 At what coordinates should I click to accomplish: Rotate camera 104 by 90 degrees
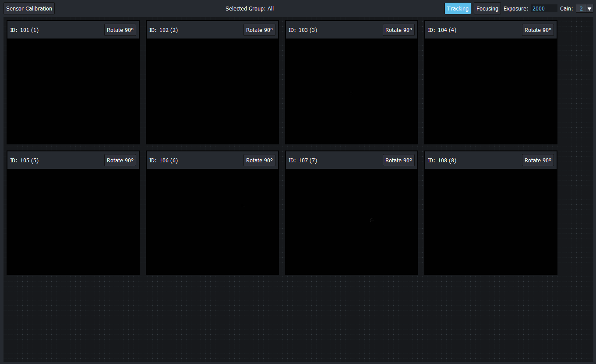538,30
